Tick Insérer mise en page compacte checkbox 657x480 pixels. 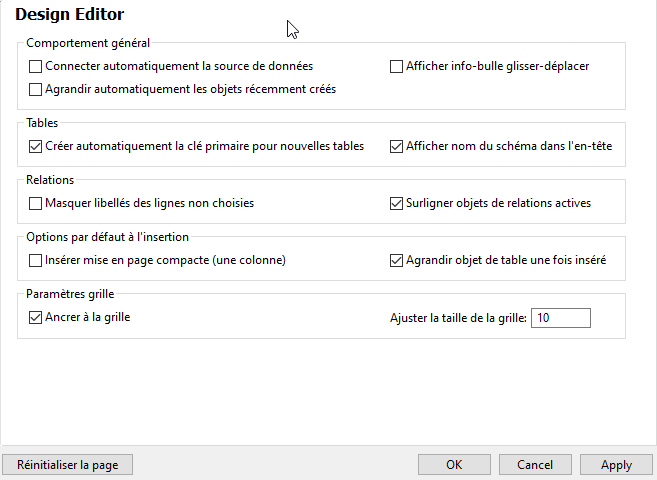[36, 260]
